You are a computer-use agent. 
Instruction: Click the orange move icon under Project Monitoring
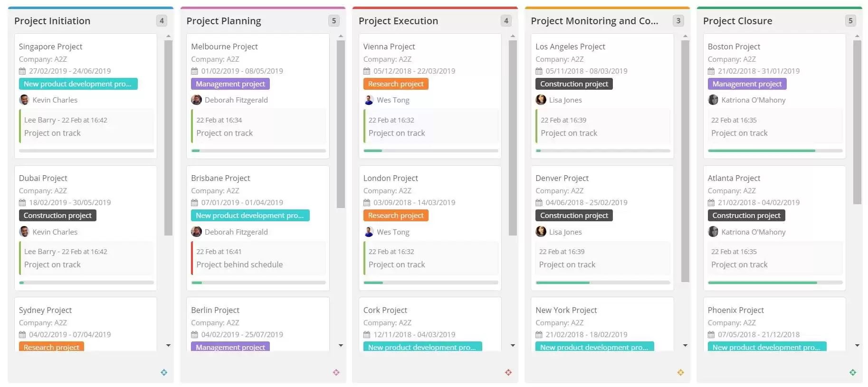[x=680, y=372]
